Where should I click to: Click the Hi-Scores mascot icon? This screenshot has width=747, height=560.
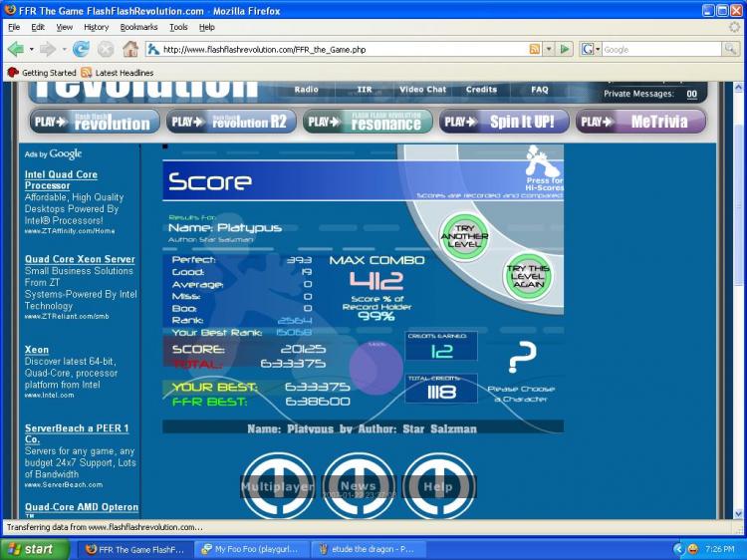[x=542, y=161]
